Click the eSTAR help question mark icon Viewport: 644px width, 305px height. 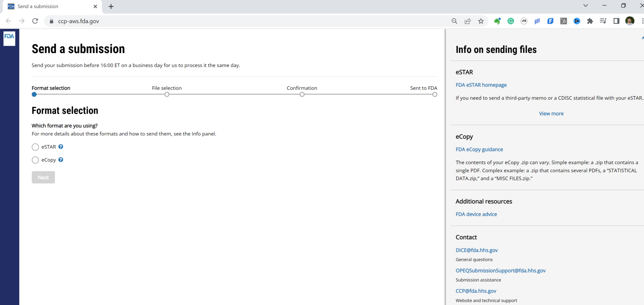pos(61,147)
